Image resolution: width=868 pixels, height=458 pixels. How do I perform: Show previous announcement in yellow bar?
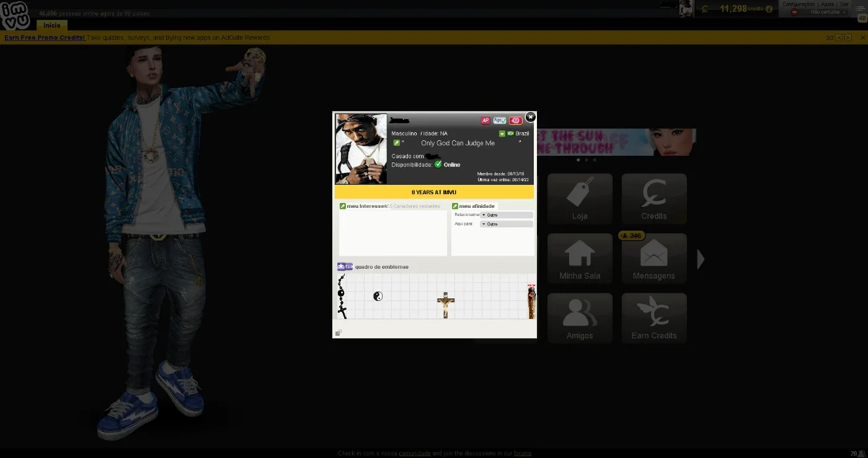tap(839, 38)
